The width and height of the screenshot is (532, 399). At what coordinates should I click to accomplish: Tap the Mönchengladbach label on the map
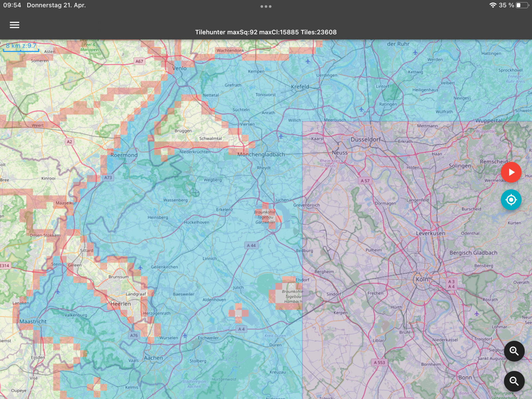[261, 155]
